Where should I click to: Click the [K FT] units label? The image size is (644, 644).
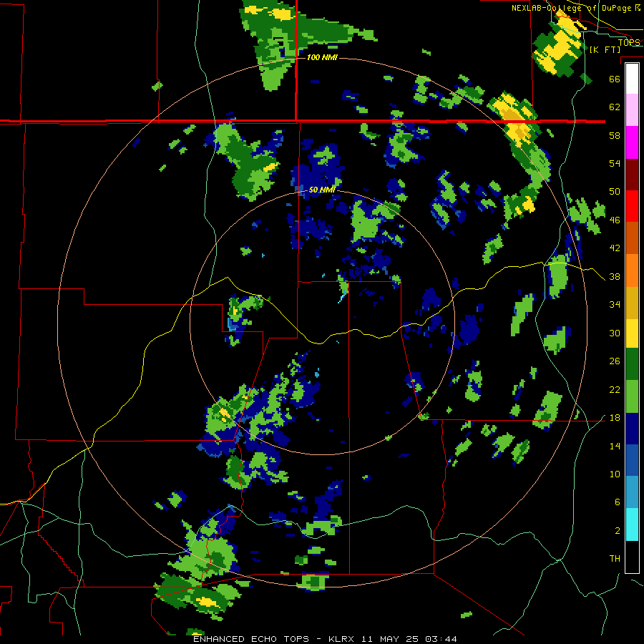(x=605, y=49)
